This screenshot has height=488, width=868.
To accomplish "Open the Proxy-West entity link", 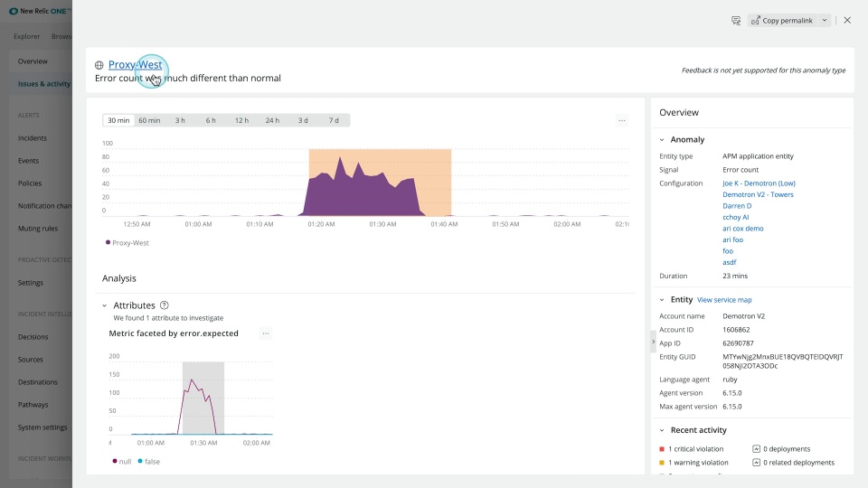I will click(135, 65).
